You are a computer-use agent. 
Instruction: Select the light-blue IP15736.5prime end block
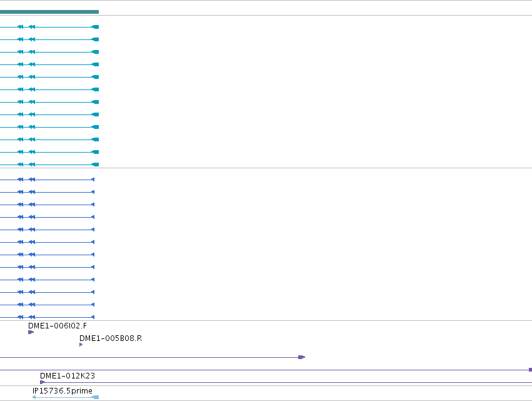(96, 397)
